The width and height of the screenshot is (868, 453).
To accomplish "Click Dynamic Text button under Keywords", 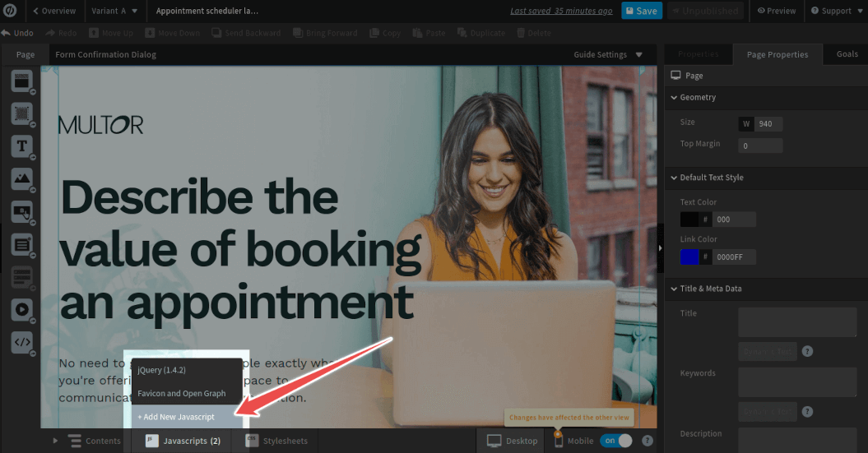I will click(768, 412).
